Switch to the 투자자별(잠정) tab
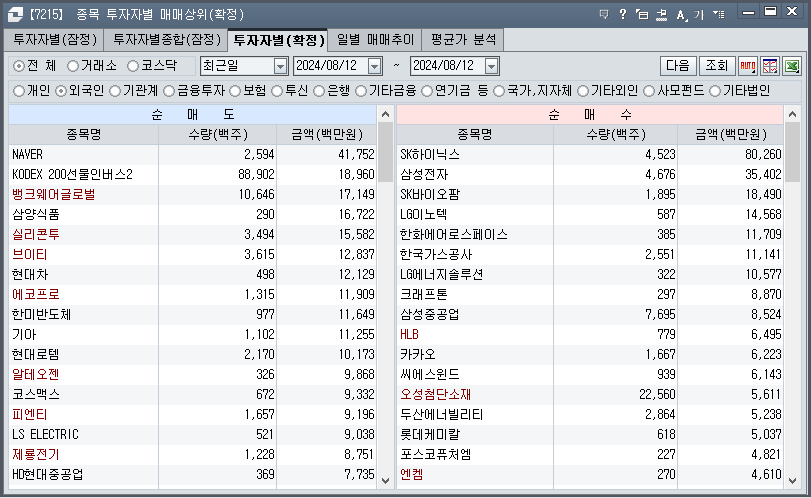811x498 pixels. (x=54, y=40)
